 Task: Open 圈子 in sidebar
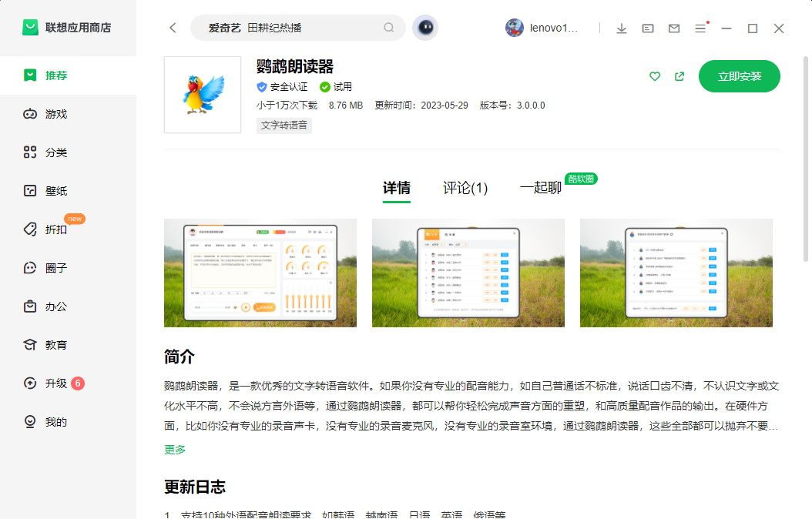pyautogui.click(x=68, y=268)
